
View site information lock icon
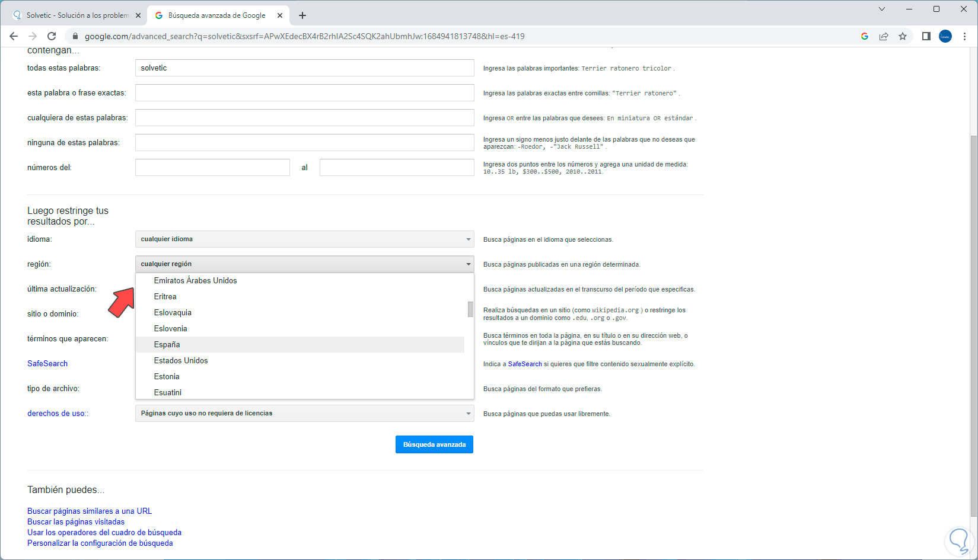click(75, 36)
